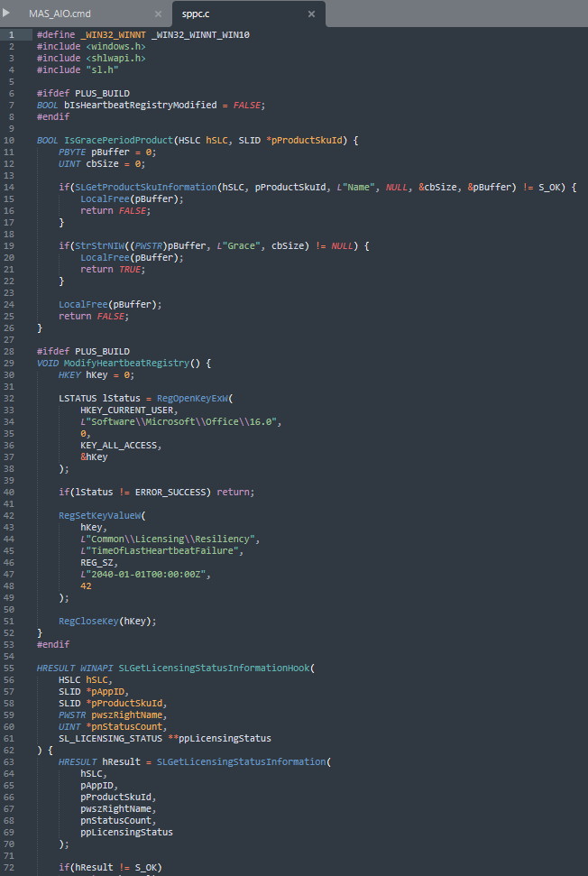This screenshot has width=588, height=876.
Task: Place cursor on _WIN32_WINNT_WIN10
Action: [x=200, y=34]
